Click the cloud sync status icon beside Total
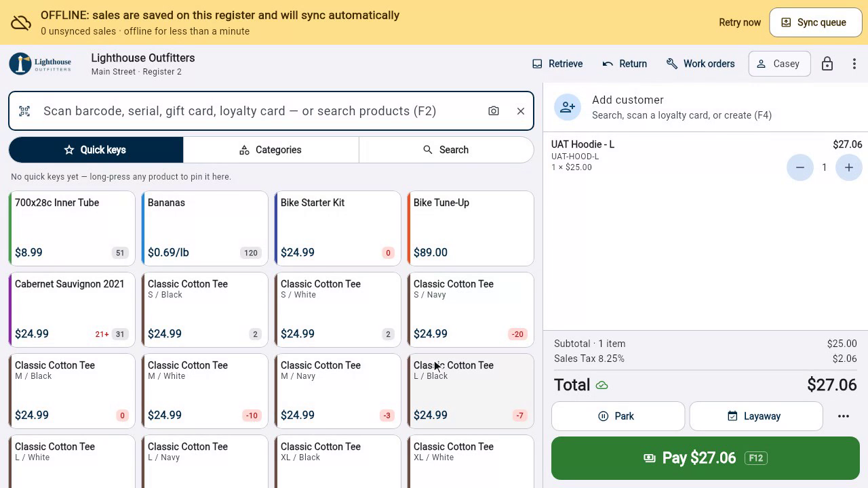 pos(601,386)
